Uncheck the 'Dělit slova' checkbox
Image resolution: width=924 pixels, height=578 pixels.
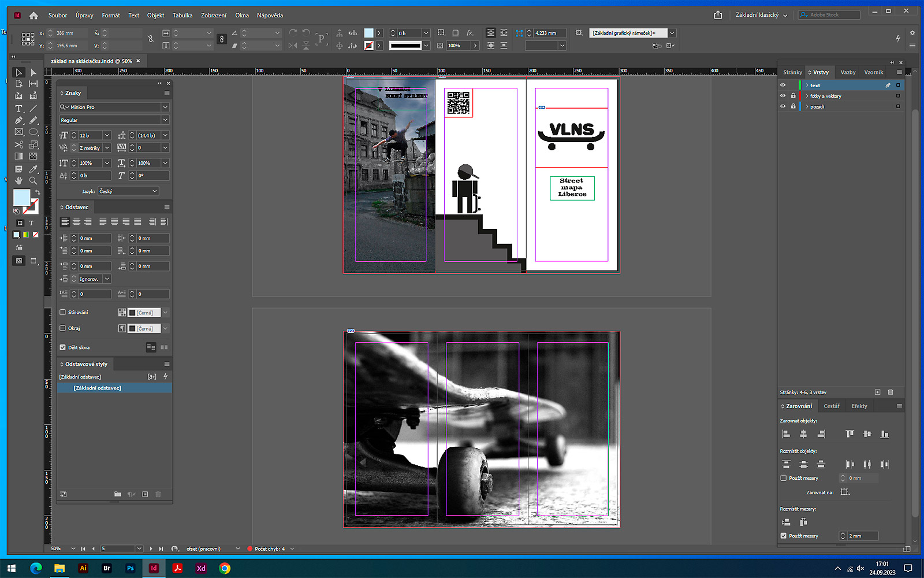(63, 347)
